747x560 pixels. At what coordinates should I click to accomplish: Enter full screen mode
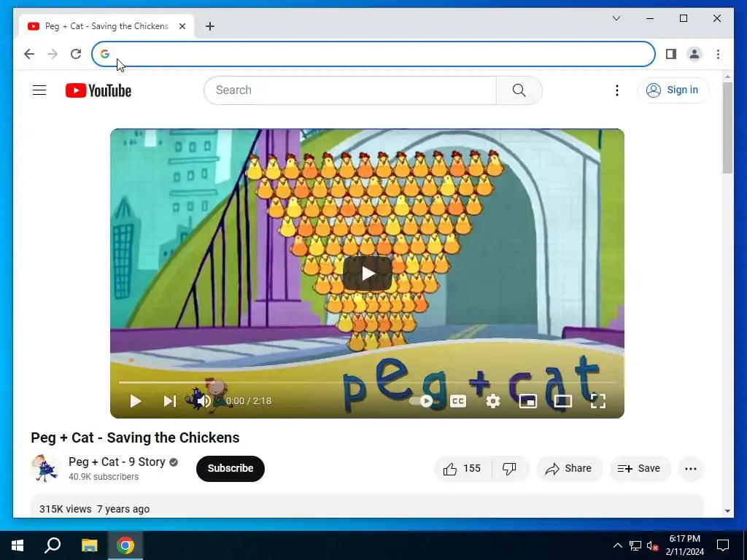click(598, 401)
